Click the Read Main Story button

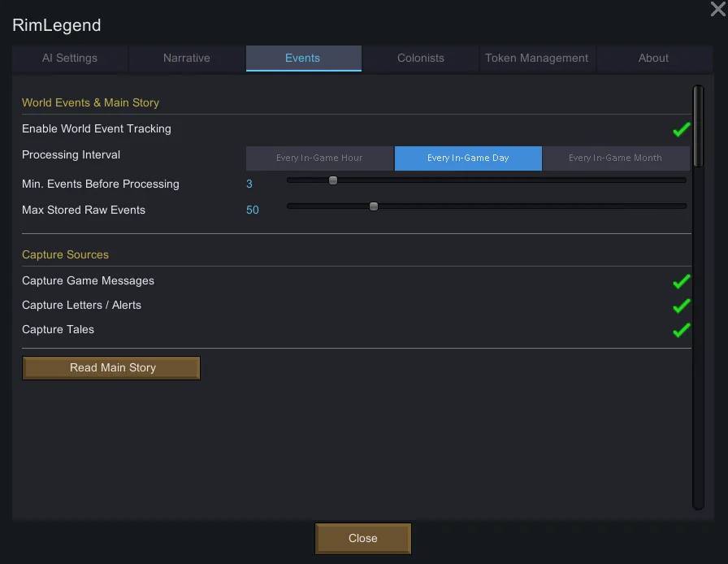[111, 368]
